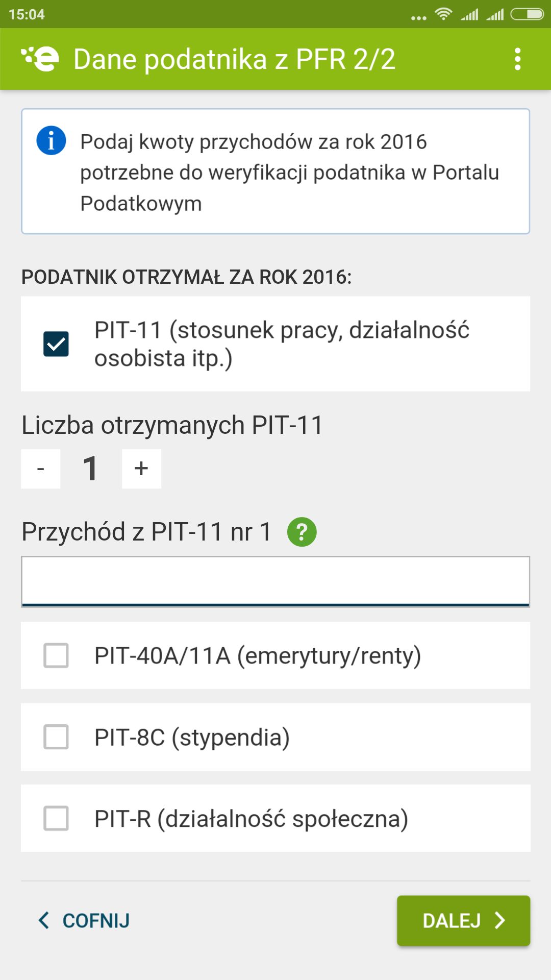
Task: Tap the e-pity app logo
Action: pyautogui.click(x=40, y=59)
